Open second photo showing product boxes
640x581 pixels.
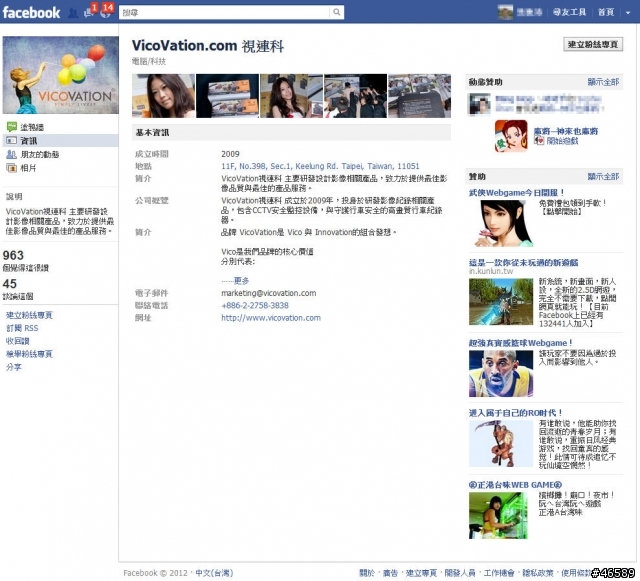tap(227, 96)
